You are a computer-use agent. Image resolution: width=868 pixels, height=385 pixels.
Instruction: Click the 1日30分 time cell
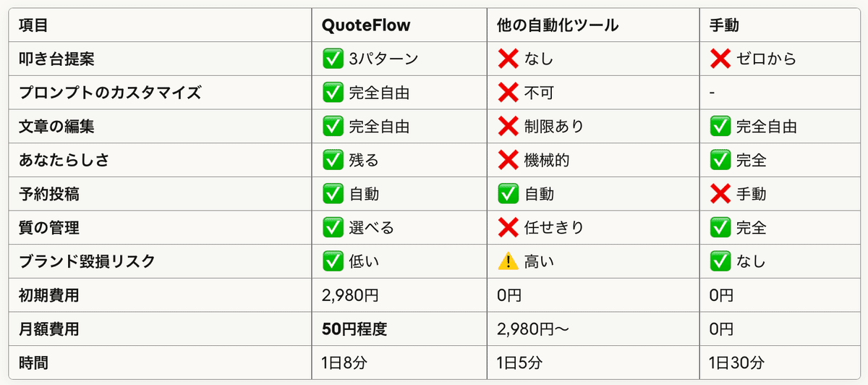738,363
